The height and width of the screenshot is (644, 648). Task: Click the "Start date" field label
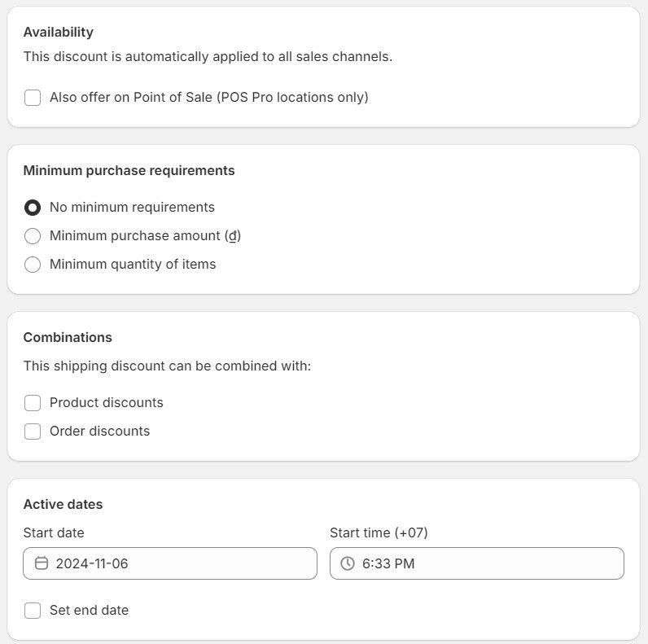pos(54,533)
